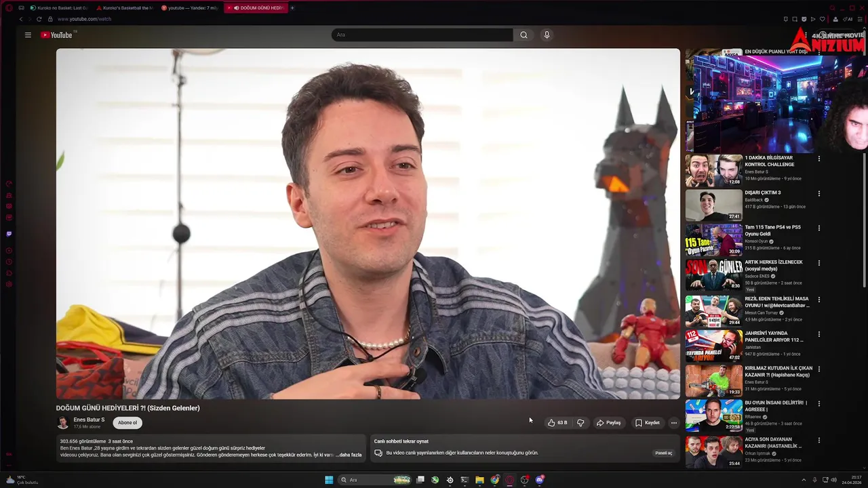Open REZİL EDEN TEHLİKELİ MASA OYUNU video
This screenshot has height=488, width=868.
(x=776, y=302)
